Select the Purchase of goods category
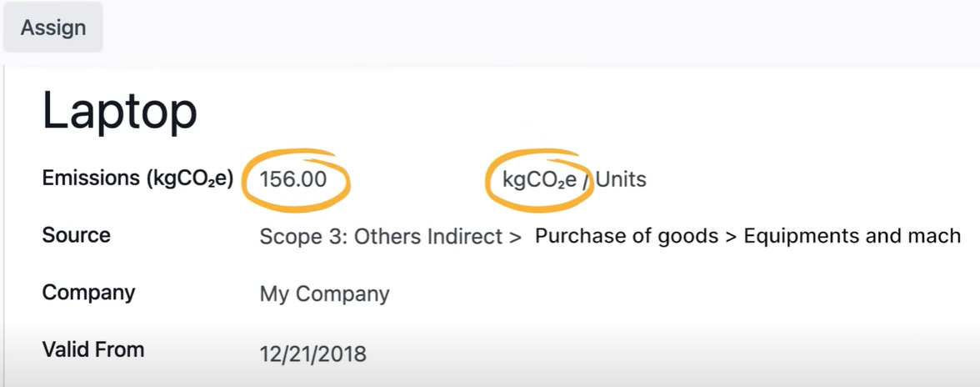 click(626, 236)
